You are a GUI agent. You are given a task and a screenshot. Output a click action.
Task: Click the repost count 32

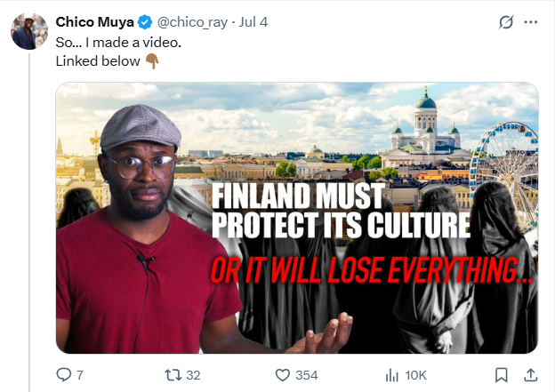click(x=192, y=375)
